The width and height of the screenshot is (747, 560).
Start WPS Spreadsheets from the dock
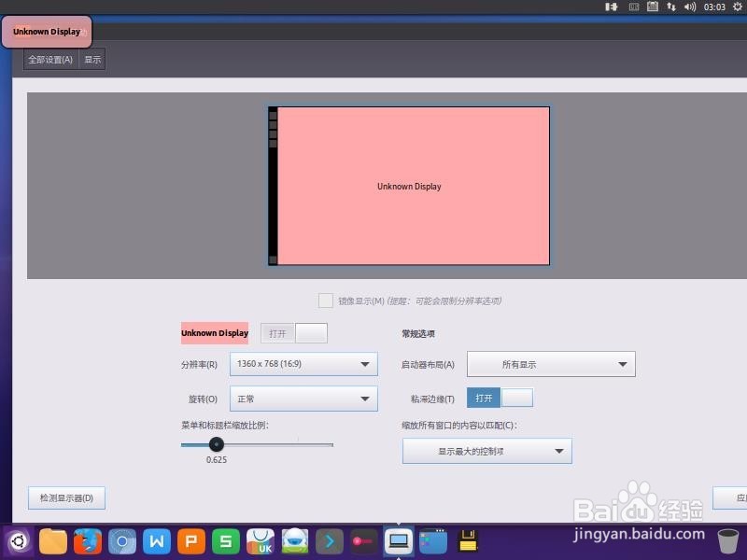224,541
